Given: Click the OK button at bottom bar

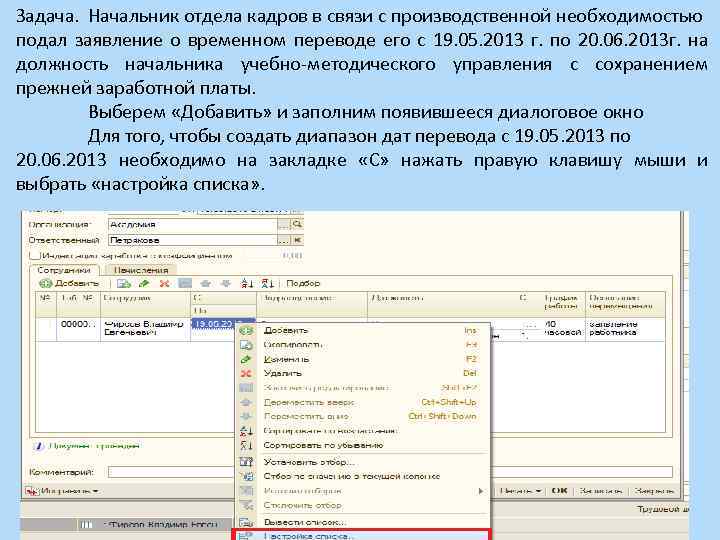Looking at the screenshot, I should [x=559, y=491].
